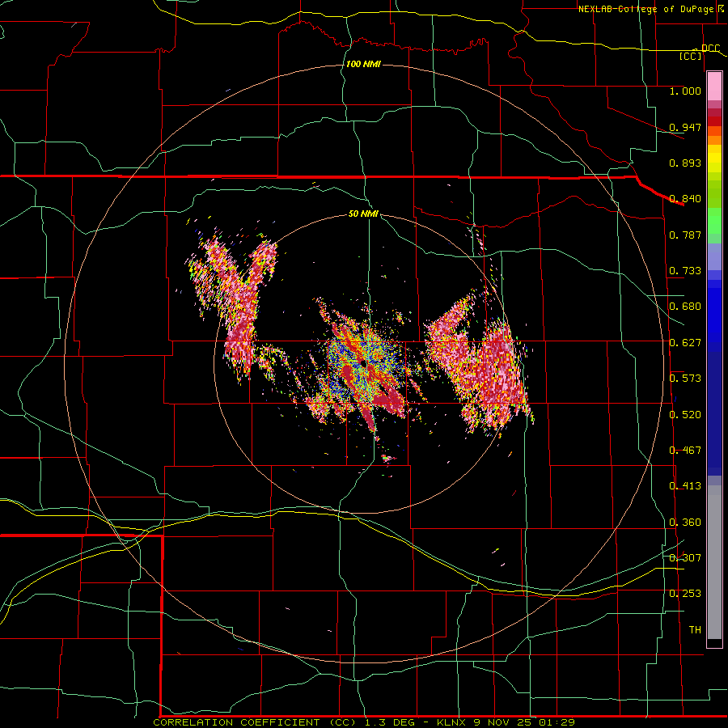Select the 0.733 scale value
The image size is (728, 728).
coord(685,271)
